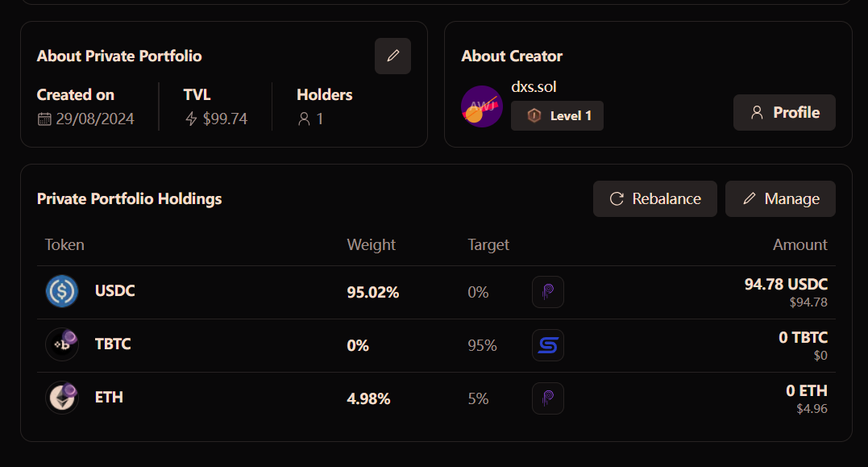Open the creator Profile button
The height and width of the screenshot is (467, 868).
pyautogui.click(x=784, y=112)
